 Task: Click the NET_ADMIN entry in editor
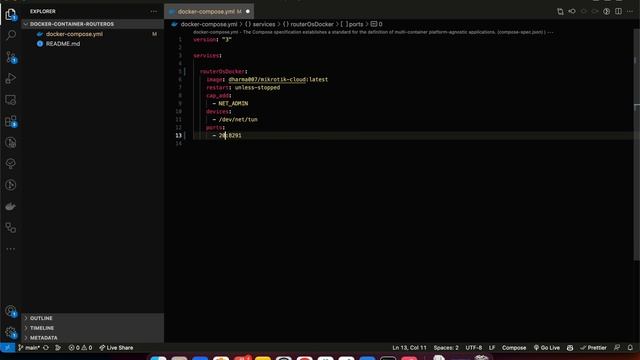(233, 104)
